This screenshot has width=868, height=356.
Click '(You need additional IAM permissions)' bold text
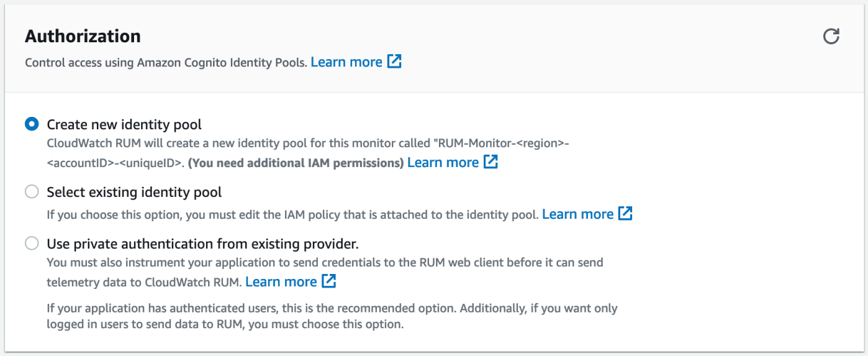pyautogui.click(x=296, y=163)
